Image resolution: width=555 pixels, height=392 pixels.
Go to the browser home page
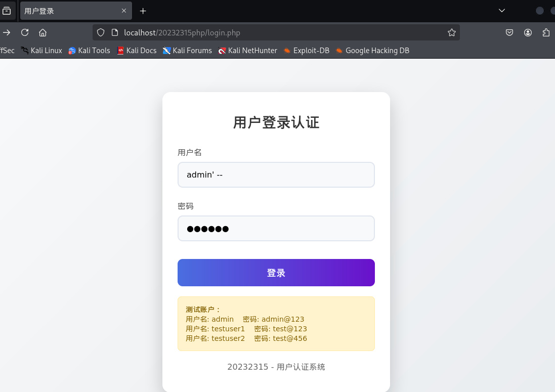point(43,32)
